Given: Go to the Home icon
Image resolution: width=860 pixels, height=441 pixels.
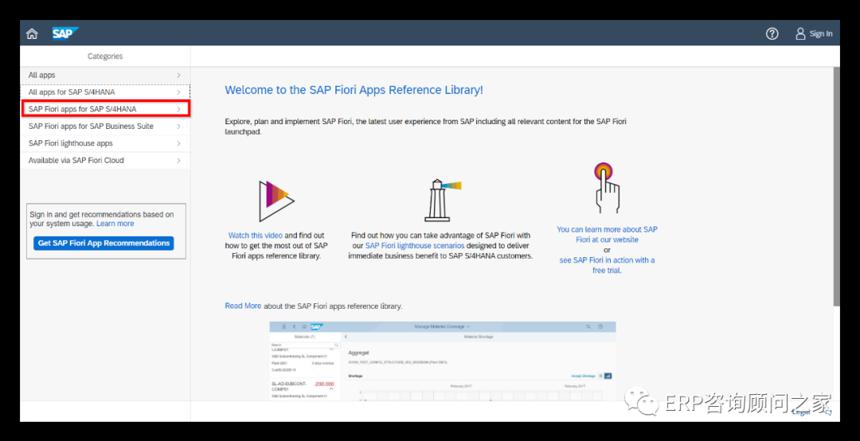Looking at the screenshot, I should [x=32, y=34].
